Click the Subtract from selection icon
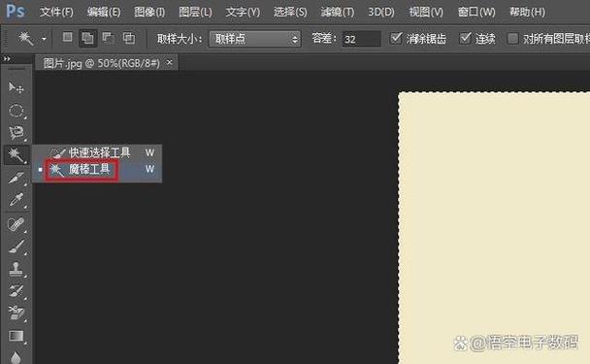590x364 pixels. (x=109, y=37)
